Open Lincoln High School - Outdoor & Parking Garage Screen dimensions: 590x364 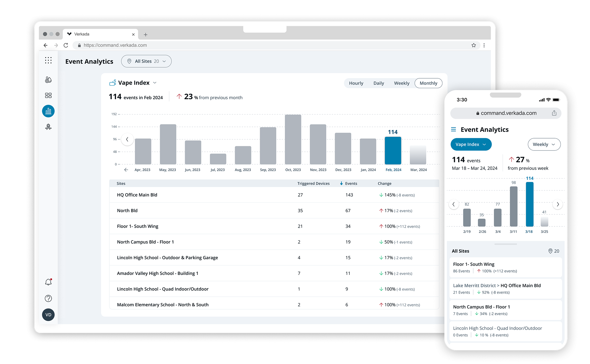click(x=274, y=257)
